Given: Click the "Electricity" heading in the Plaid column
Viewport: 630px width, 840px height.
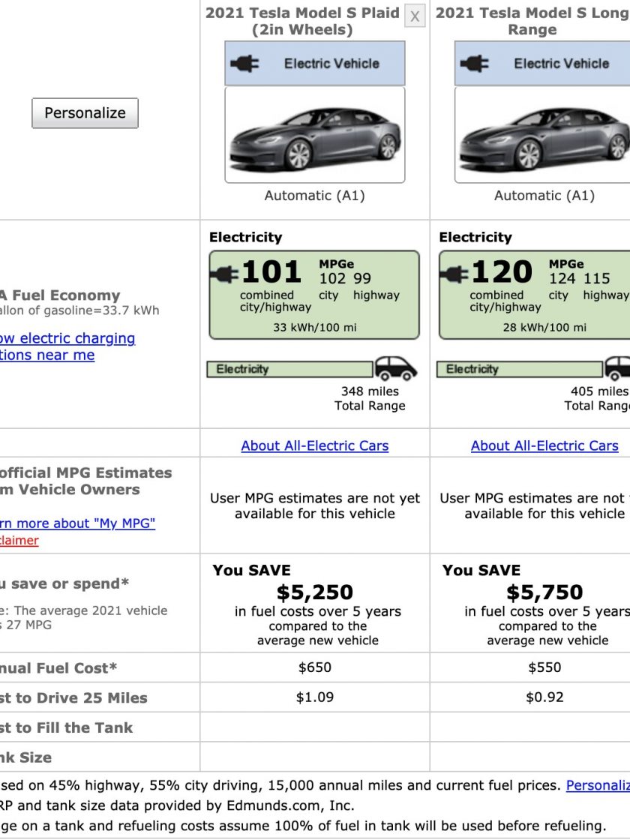Looking at the screenshot, I should (246, 237).
